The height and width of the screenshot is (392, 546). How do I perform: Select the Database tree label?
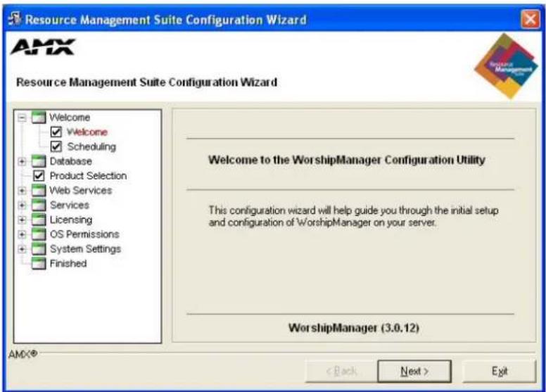70,161
